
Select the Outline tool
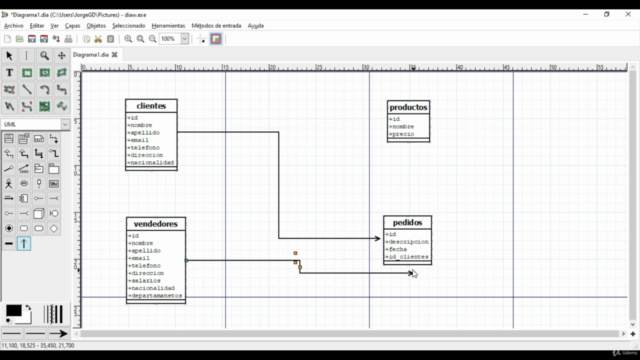(x=62, y=107)
